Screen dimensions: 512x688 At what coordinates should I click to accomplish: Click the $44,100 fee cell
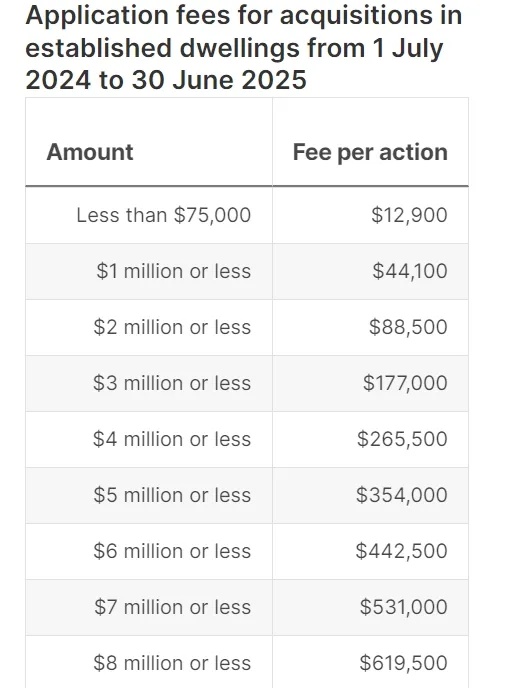(370, 271)
